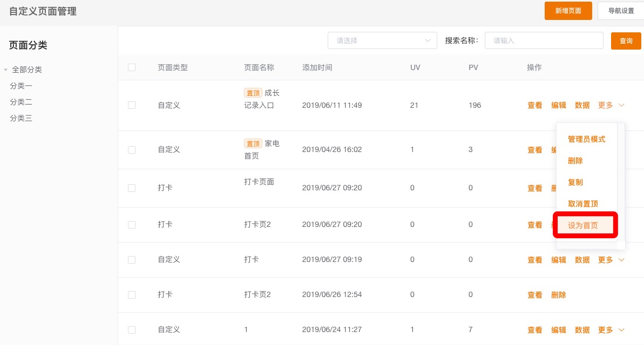Click 取消置顶 in the dropdown menu
644x345 pixels.
tap(583, 204)
